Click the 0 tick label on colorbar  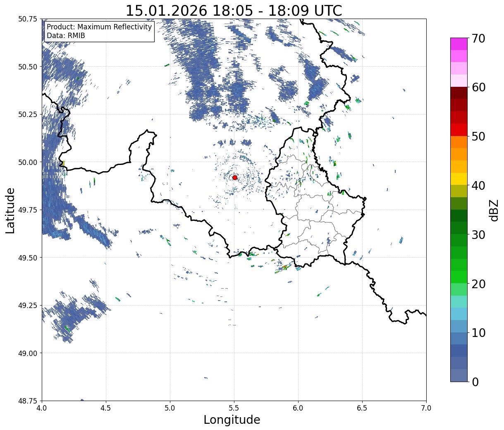(x=475, y=382)
